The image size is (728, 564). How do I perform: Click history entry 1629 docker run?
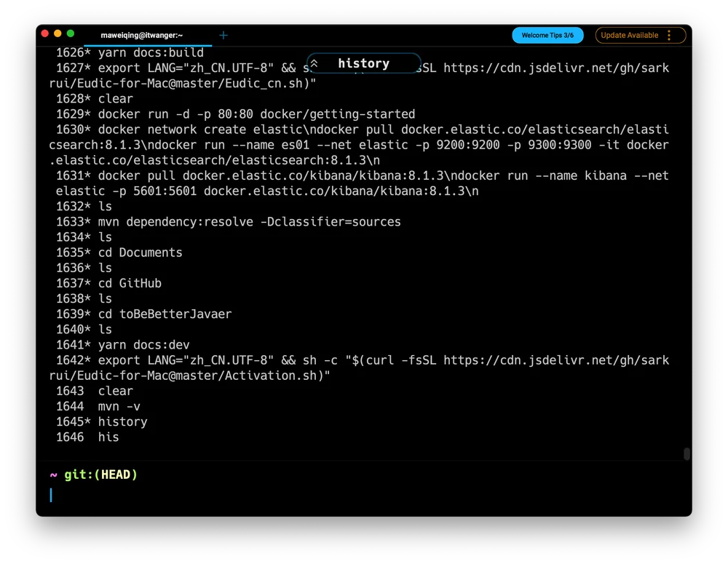pos(235,114)
